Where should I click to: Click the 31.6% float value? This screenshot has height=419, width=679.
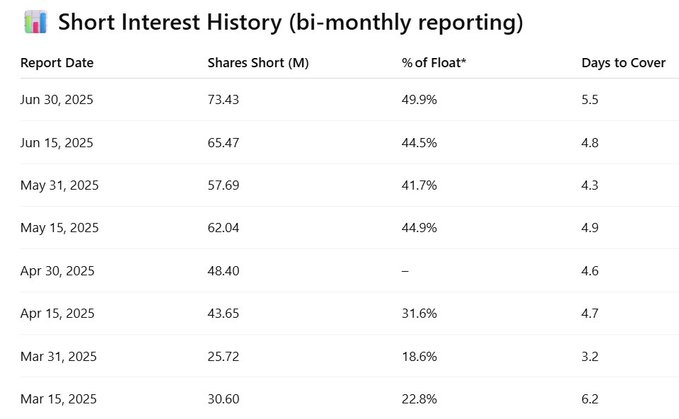coord(419,314)
